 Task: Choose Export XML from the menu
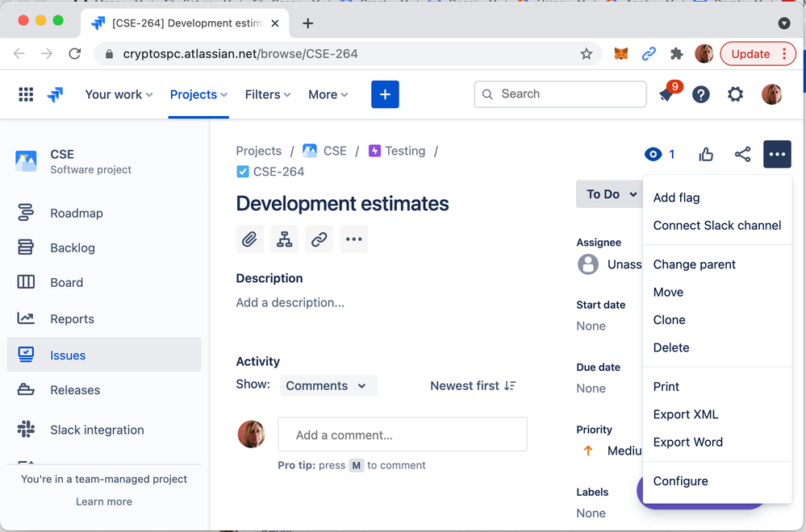coord(685,414)
